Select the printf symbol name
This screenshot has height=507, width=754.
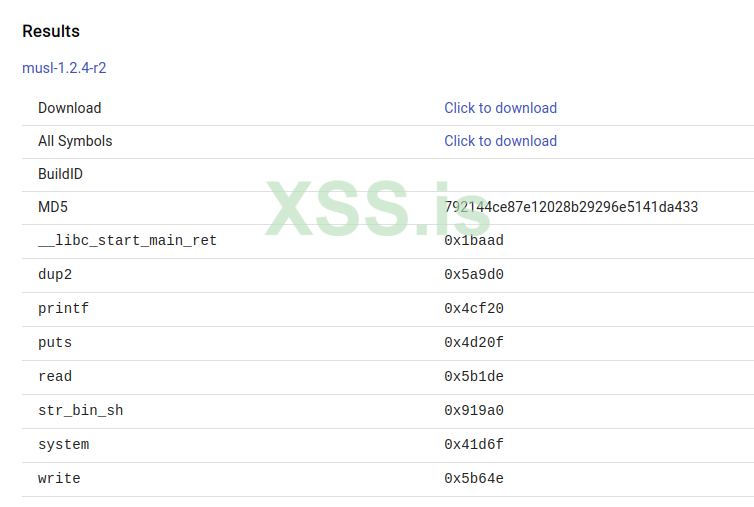coord(63,308)
